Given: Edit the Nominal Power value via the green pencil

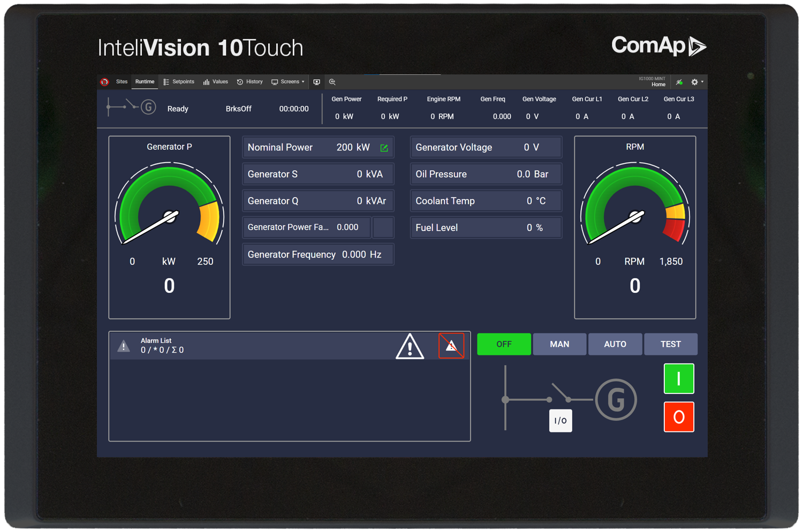Looking at the screenshot, I should [x=384, y=148].
